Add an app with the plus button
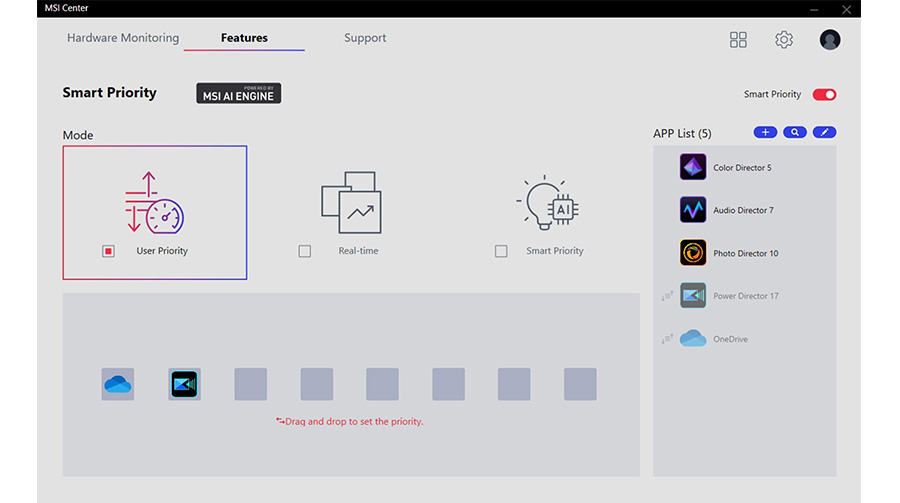The image size is (900, 503). tap(765, 133)
